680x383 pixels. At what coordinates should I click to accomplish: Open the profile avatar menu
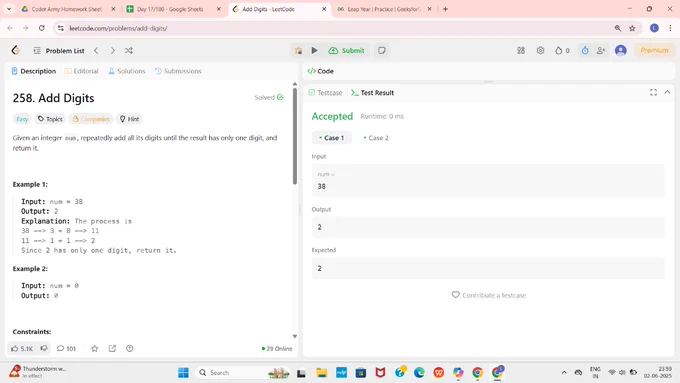click(x=621, y=50)
